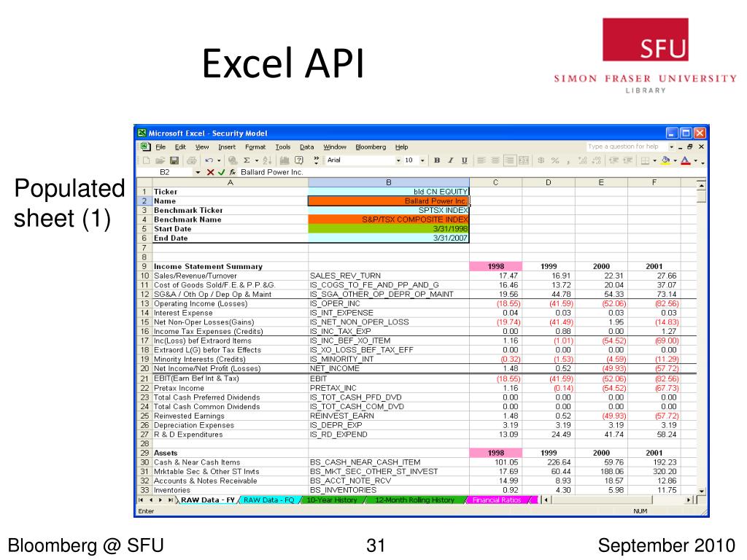Screen dimensions: 747x560
Task: Click the B2 Name Box field
Action: (x=166, y=172)
